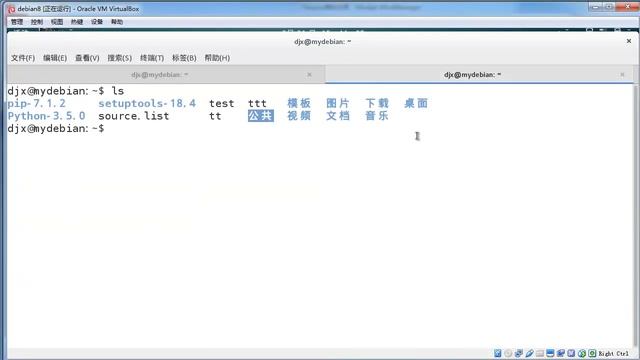Click the USB devices icon in the VirtualBox status bar
The width and height of the screenshot is (640, 360).
pos(529,353)
